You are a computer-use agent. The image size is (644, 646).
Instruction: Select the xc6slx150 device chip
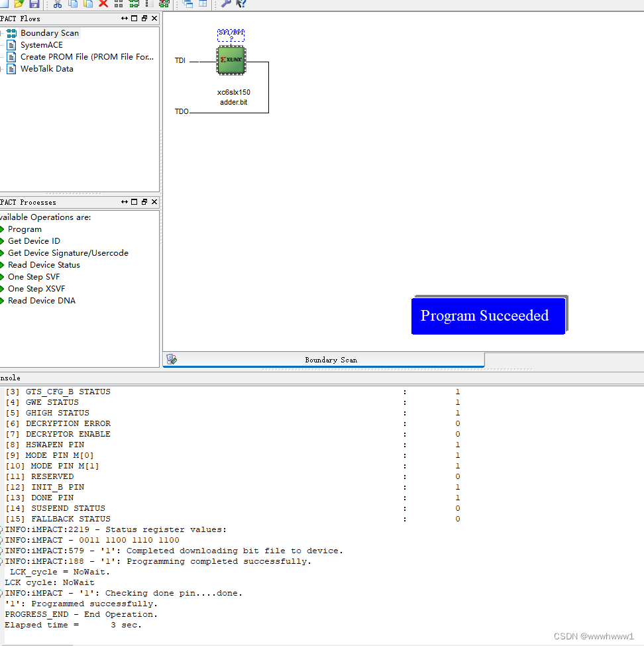[x=231, y=60]
